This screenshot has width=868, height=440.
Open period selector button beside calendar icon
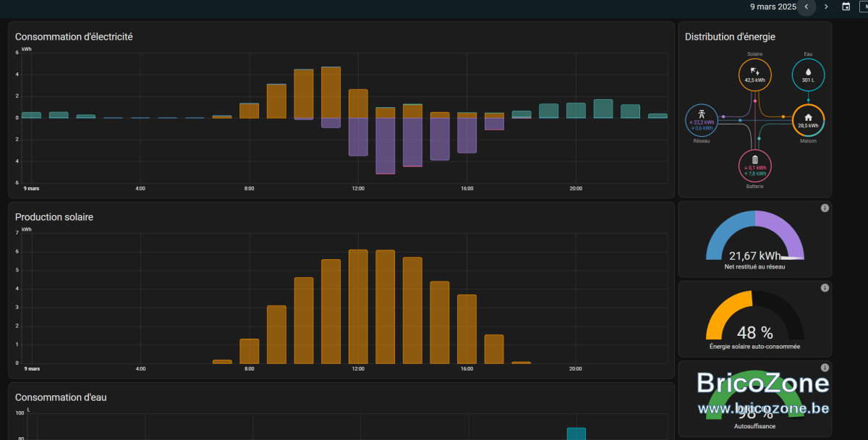point(863,7)
